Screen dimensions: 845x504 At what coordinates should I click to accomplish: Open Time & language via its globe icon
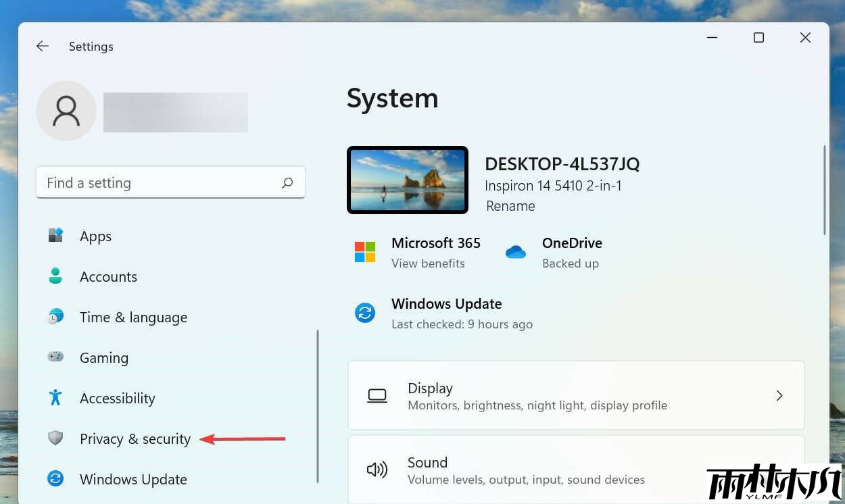click(55, 317)
